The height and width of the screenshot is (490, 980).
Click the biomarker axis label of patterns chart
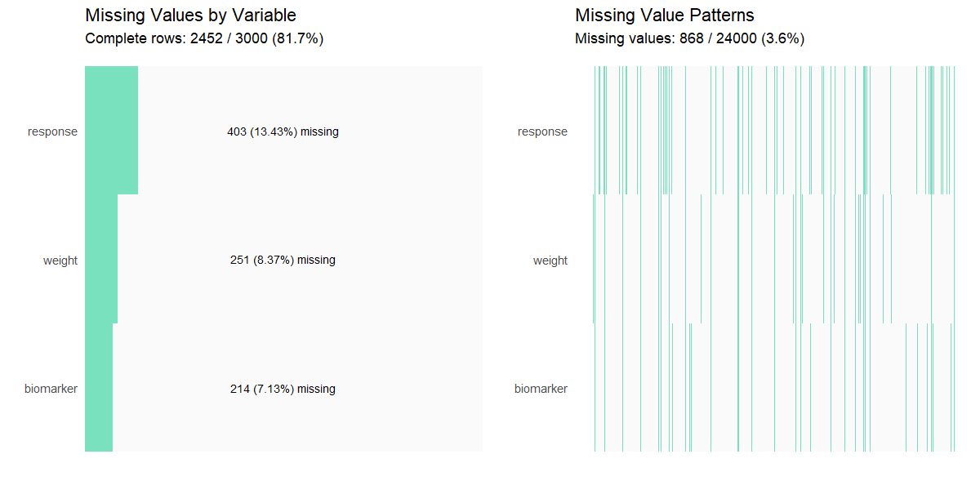(541, 389)
